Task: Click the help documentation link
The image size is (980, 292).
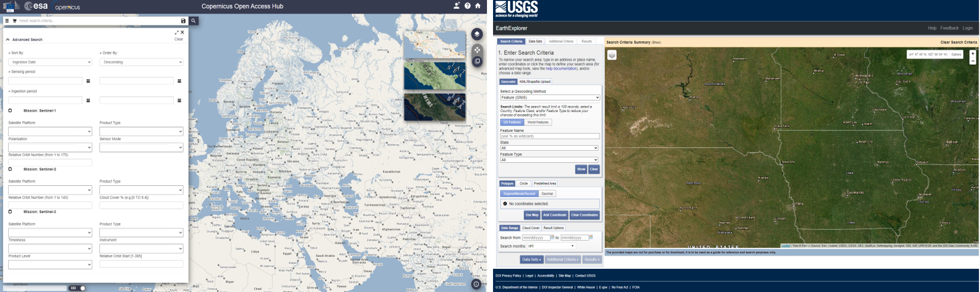Action: click(561, 69)
